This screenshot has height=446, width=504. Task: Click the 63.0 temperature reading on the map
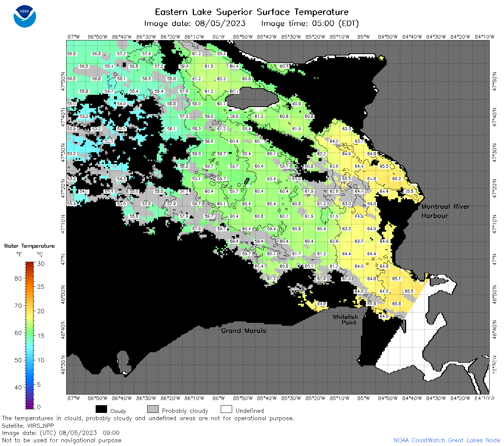click(x=347, y=204)
